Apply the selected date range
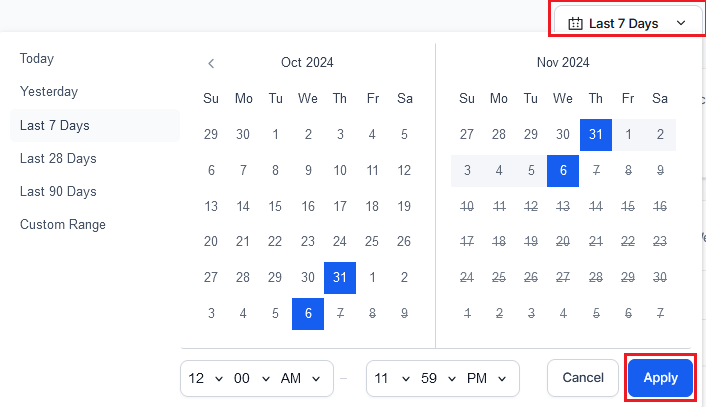Image resolution: width=706 pixels, height=407 pixels. (x=660, y=378)
